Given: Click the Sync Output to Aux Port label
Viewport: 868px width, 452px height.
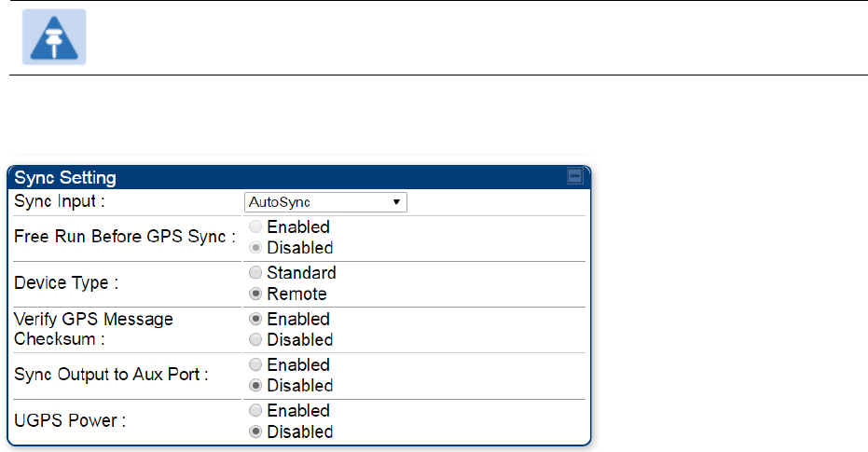Looking at the screenshot, I should click(x=111, y=375).
